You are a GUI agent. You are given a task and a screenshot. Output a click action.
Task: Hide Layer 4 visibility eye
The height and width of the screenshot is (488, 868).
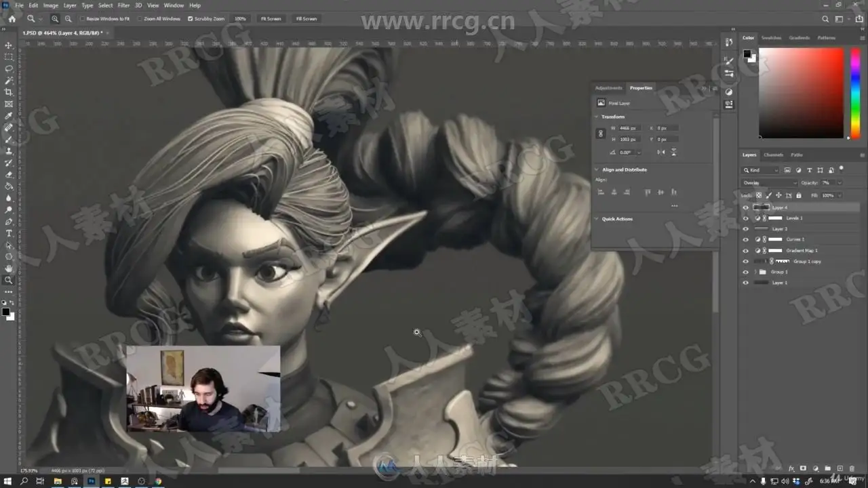tap(746, 207)
